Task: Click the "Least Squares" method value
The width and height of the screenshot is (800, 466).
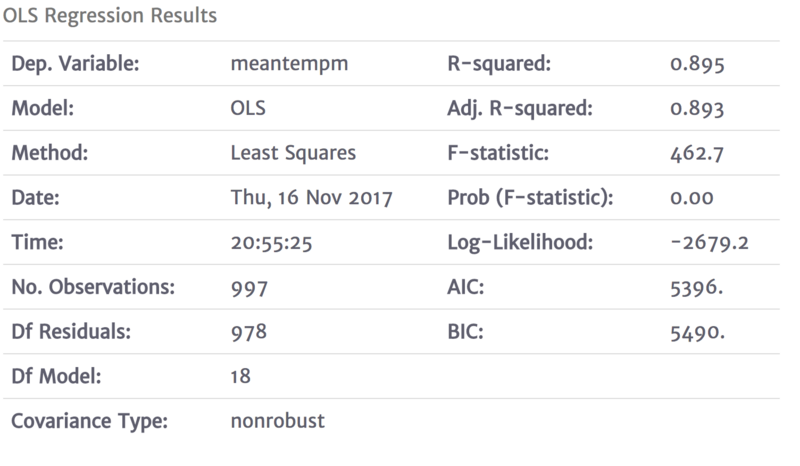Action: pos(292,154)
